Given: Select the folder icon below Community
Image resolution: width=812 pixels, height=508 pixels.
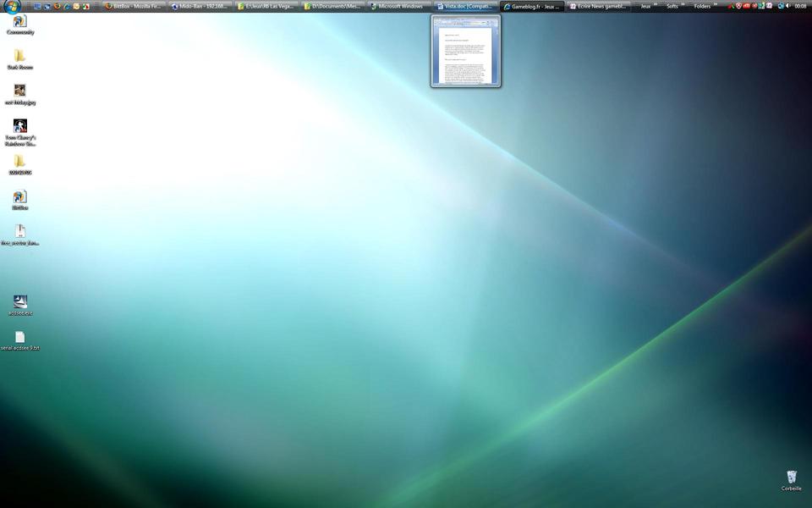Looking at the screenshot, I should (x=20, y=57).
